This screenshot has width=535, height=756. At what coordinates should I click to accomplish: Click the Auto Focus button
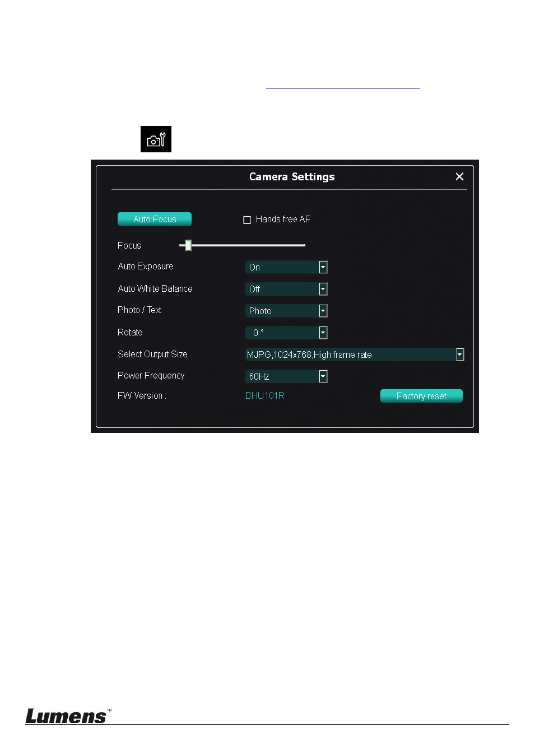[155, 219]
